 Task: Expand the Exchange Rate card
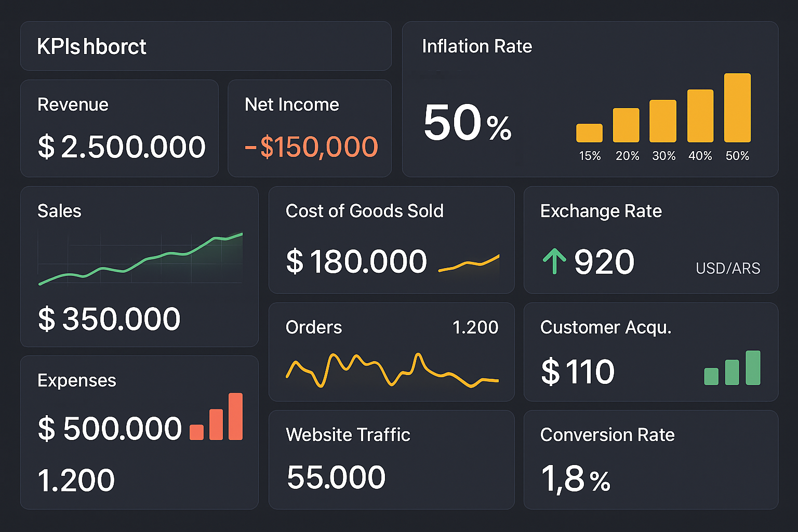click(x=650, y=240)
